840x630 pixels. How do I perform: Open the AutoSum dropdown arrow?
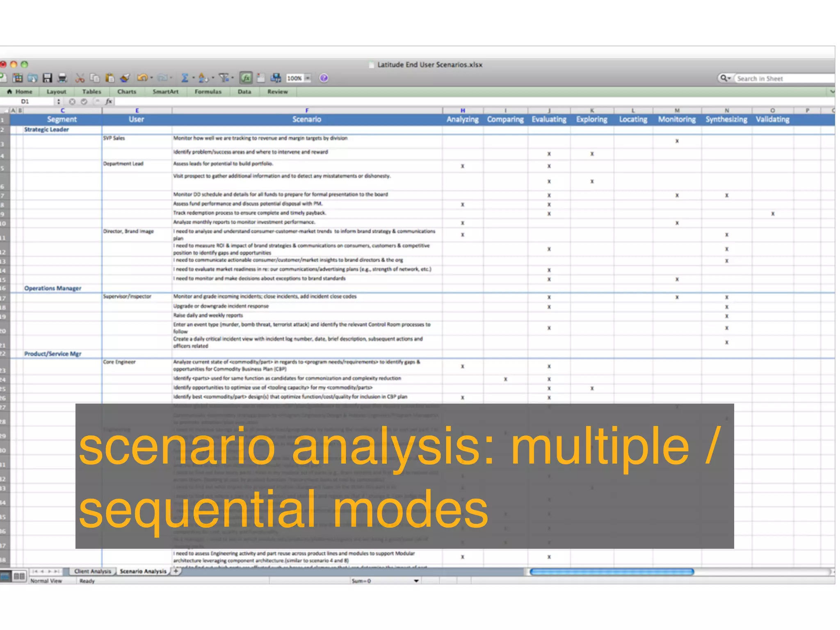193,78
